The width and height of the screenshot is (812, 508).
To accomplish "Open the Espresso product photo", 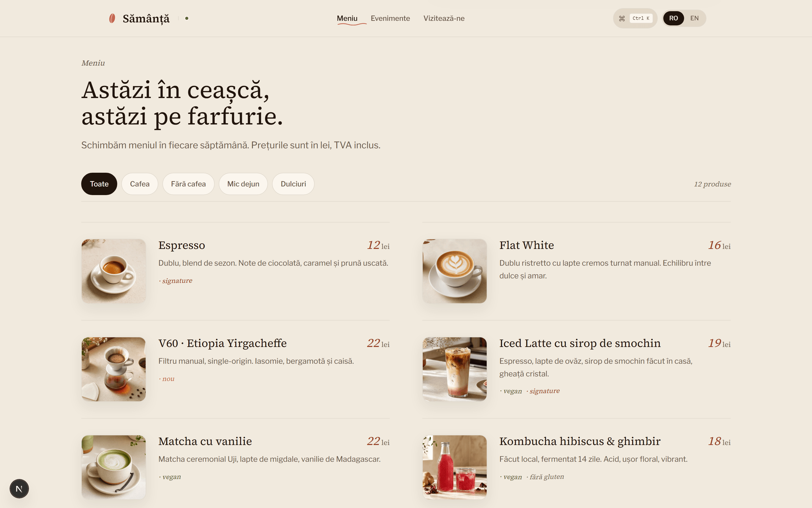I will coord(114,271).
